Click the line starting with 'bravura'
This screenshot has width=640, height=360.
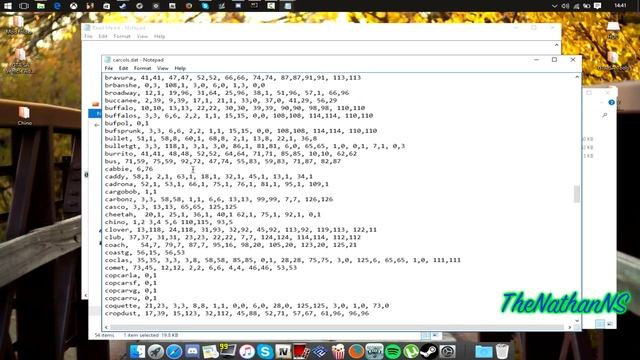[233, 78]
